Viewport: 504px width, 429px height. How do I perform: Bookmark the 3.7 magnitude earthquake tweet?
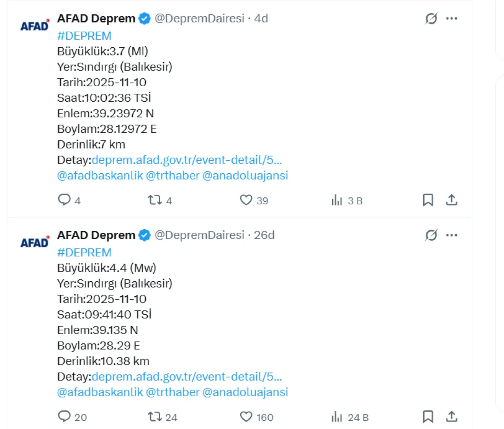[428, 200]
